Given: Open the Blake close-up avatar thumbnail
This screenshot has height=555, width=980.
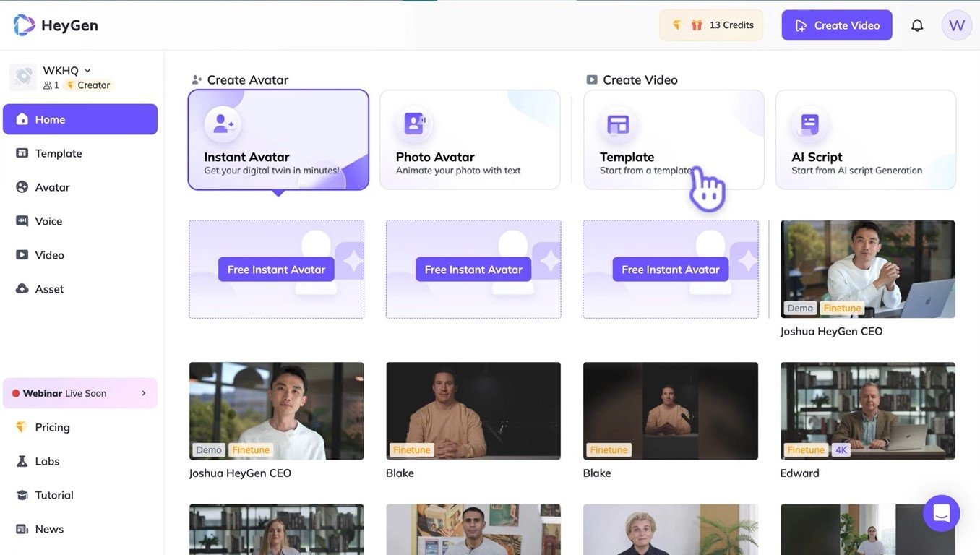Looking at the screenshot, I should 473,410.
